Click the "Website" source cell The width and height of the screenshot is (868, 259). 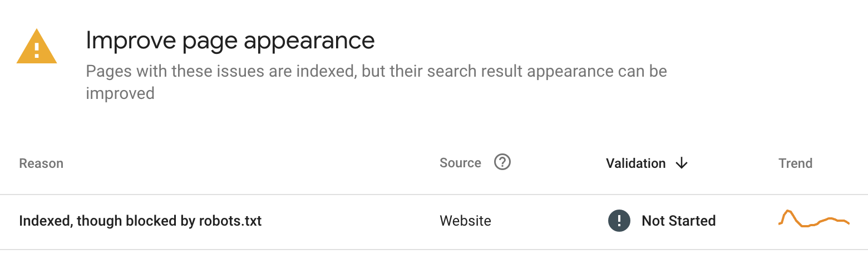tap(465, 221)
